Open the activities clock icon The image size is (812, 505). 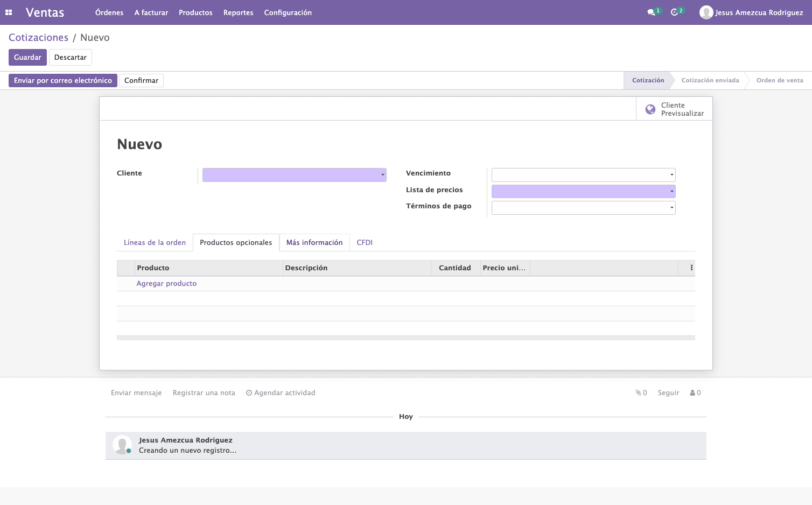pyautogui.click(x=674, y=12)
